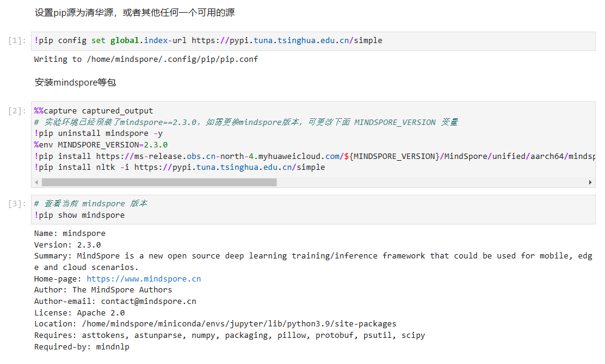Click the '安装mindspore等包' markdown text
This screenshot has width=605, height=364.
tap(75, 83)
